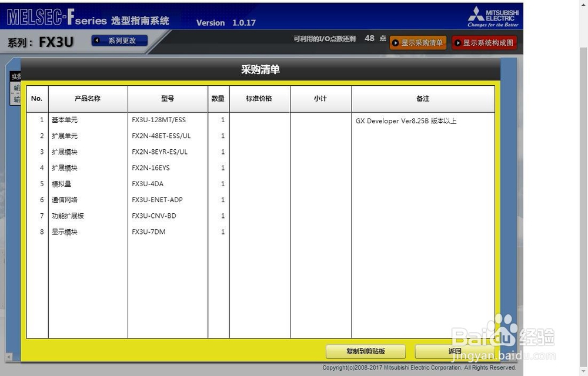Click the Version 1.0.17 text
The width and height of the screenshot is (588, 376).
coord(226,23)
